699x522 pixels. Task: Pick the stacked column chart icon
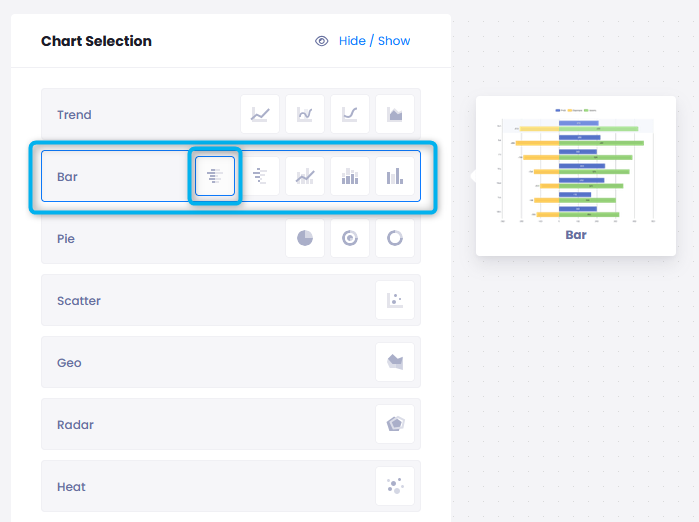coord(350,177)
